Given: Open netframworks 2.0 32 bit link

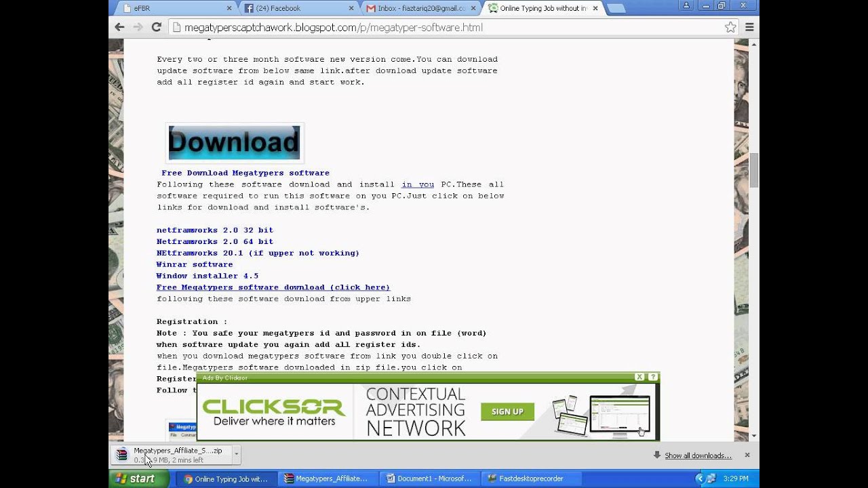Looking at the screenshot, I should click(215, 230).
